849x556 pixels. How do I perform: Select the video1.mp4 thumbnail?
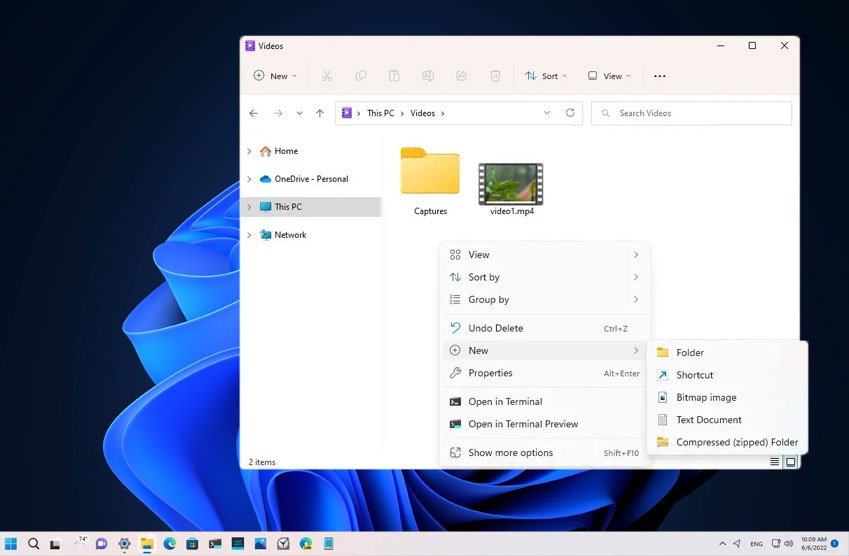point(511,183)
